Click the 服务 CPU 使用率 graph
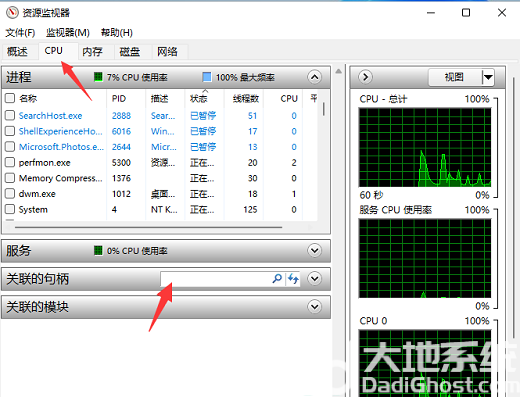 point(425,258)
